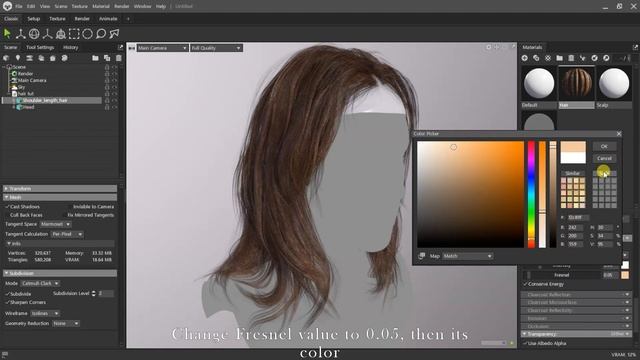The width and height of the screenshot is (640, 360).
Task: Select the Sky object in scene tree
Action: 21,87
